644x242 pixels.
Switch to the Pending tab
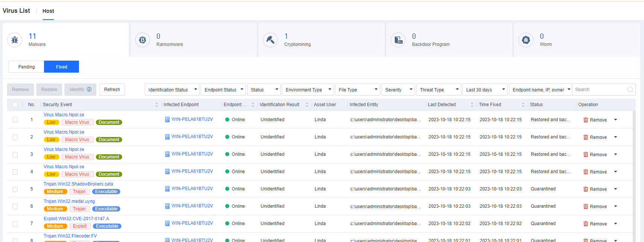coord(26,67)
